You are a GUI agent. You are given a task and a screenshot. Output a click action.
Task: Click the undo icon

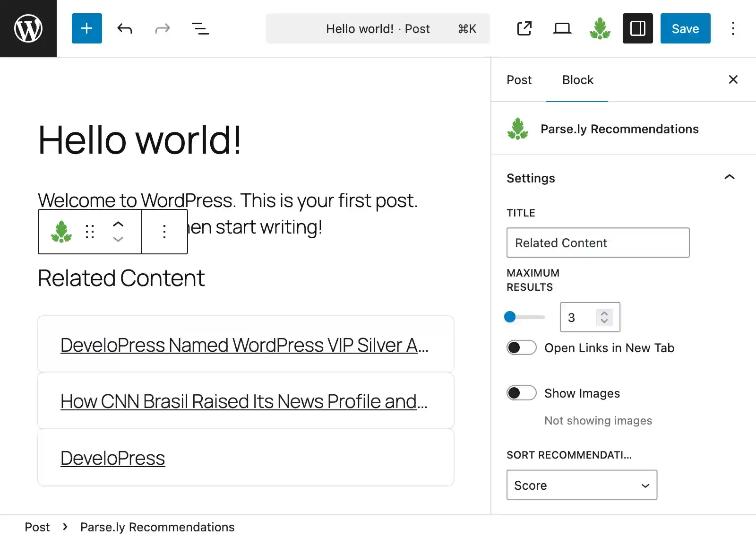tap(124, 28)
